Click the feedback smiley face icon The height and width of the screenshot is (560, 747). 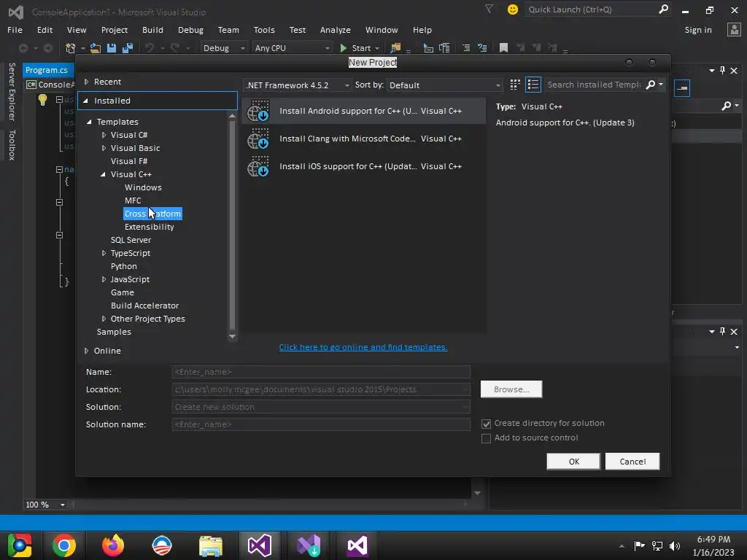tap(513, 9)
